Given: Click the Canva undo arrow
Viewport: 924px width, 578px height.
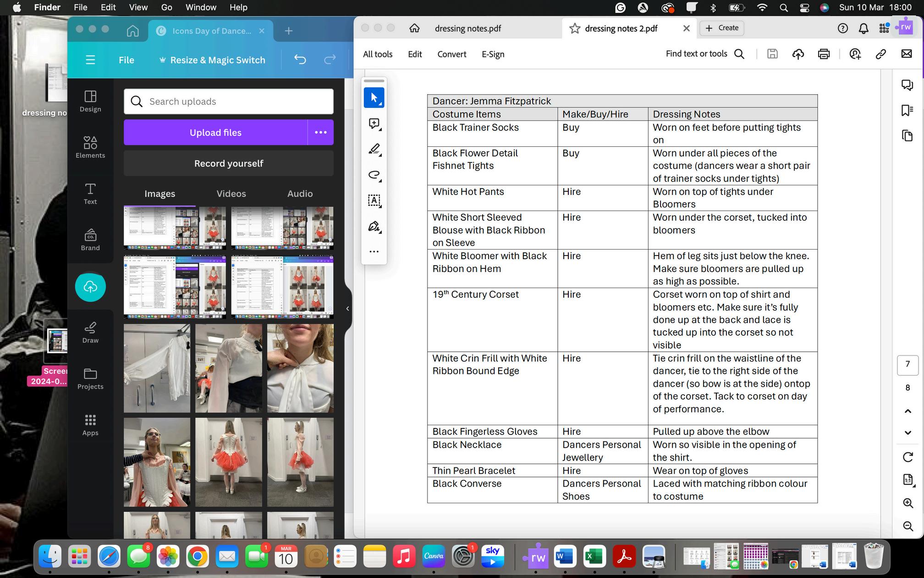Looking at the screenshot, I should tap(300, 60).
